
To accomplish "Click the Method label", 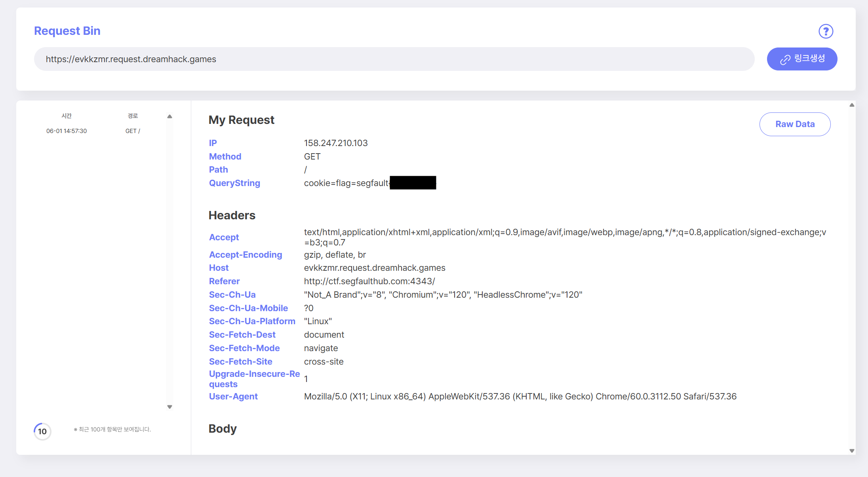I will (225, 156).
